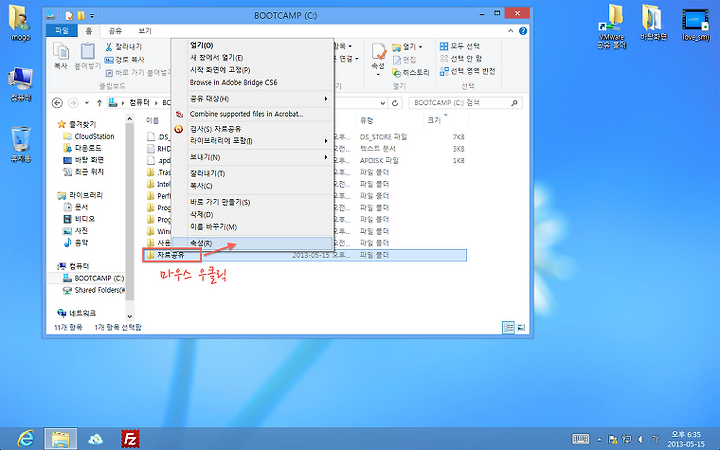Select 다운로드 in the navigation pane

click(x=83, y=148)
